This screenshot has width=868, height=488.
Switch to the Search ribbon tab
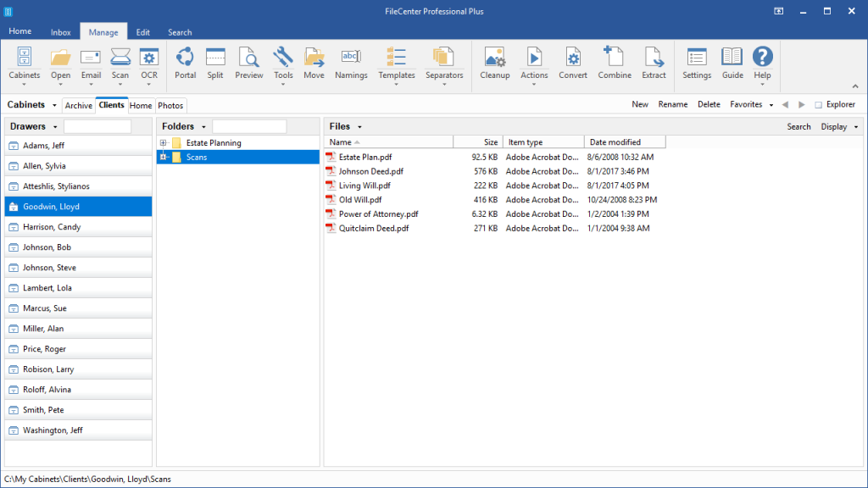(180, 32)
